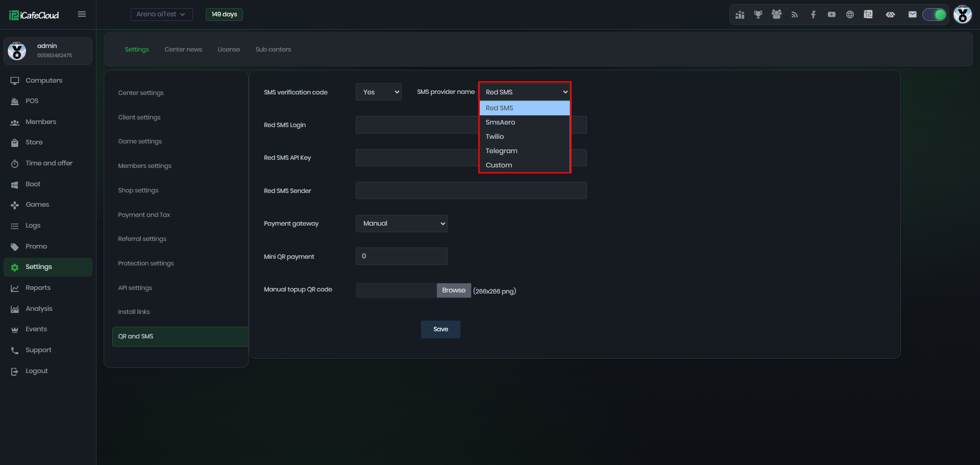Toggle the green theme switch
This screenshot has height=465, width=980.
point(935,15)
